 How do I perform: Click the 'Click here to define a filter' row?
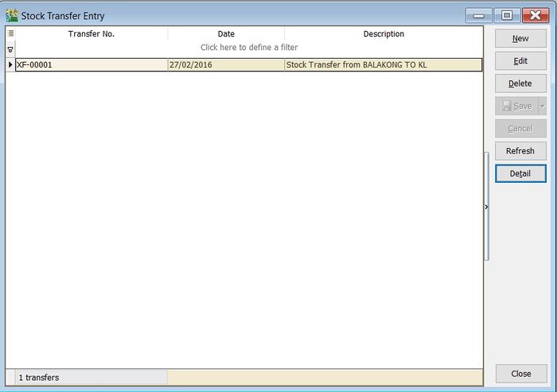click(x=249, y=48)
